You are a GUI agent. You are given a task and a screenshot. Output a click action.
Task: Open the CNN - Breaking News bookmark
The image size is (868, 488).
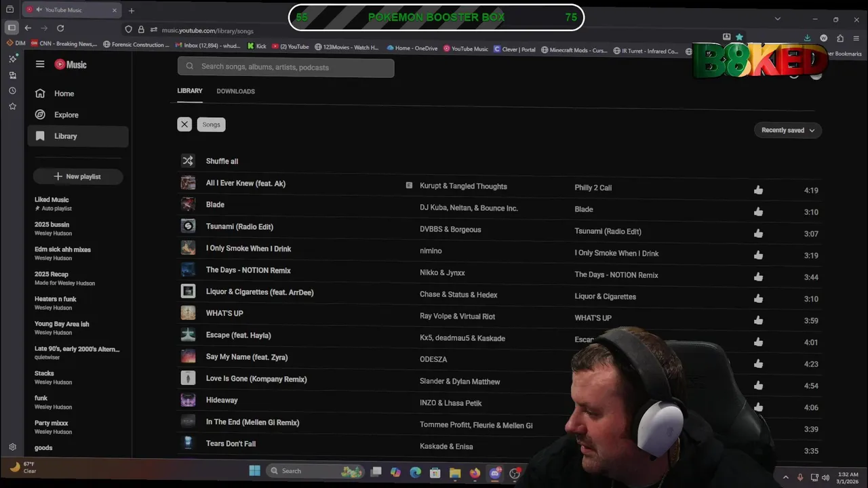point(64,44)
